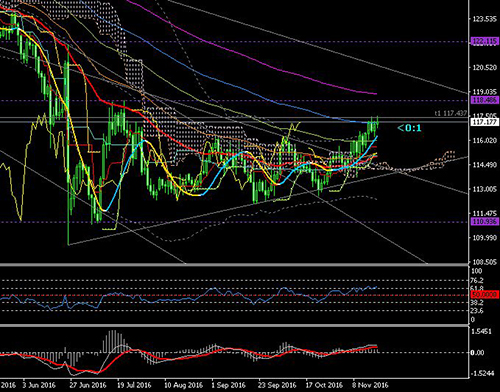
Task: Click the 3 Jun 2016 date label
Action: (x=39, y=385)
